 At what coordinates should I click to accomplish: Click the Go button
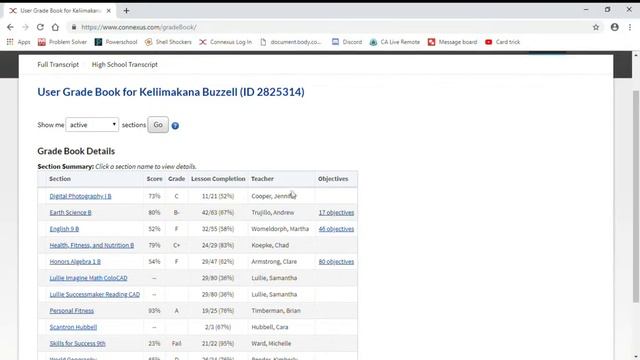tap(158, 125)
